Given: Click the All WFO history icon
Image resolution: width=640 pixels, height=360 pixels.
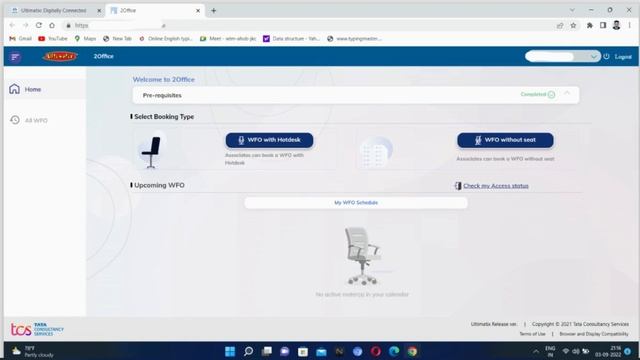Looking at the screenshot, I should coord(15,120).
